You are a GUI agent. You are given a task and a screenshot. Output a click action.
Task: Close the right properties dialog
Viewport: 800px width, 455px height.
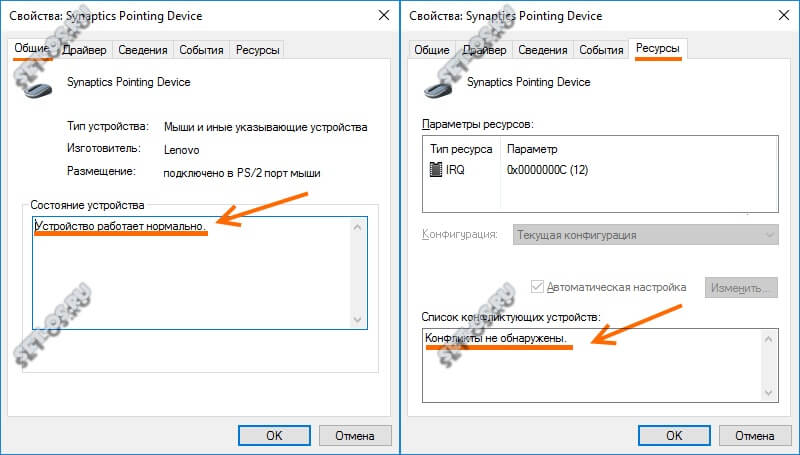click(783, 15)
